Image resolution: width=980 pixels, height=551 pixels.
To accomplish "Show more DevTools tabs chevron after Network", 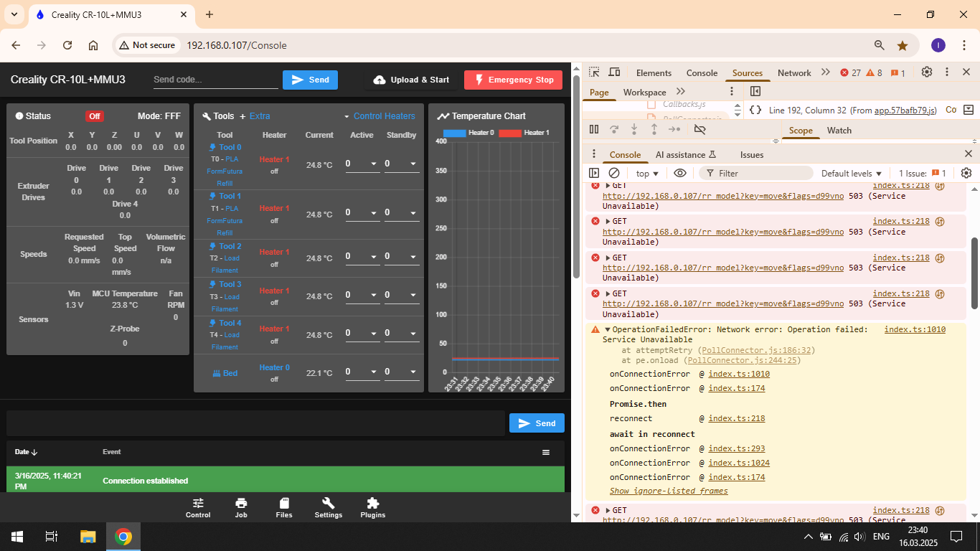I will click(x=825, y=72).
